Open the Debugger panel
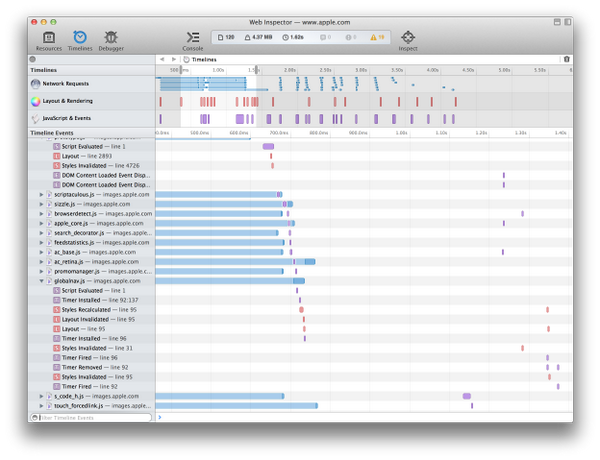 111,41
